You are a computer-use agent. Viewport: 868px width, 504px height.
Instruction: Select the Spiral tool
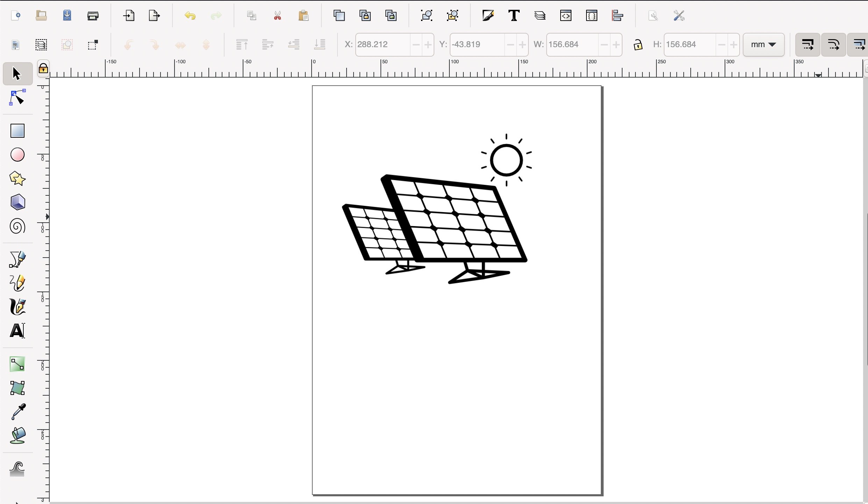point(17,226)
